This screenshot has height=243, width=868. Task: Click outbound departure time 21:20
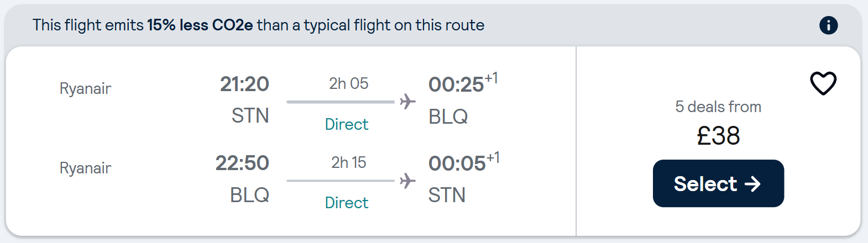click(x=244, y=84)
